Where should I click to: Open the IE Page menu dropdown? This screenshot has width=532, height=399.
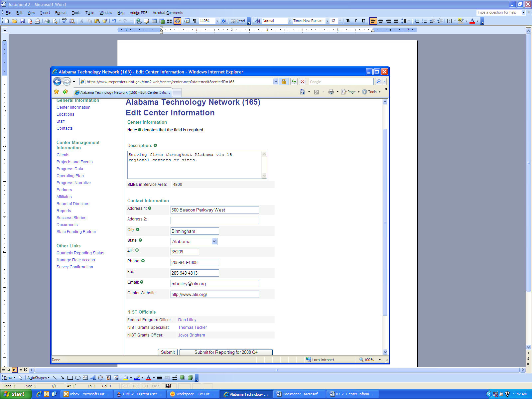coord(351,92)
